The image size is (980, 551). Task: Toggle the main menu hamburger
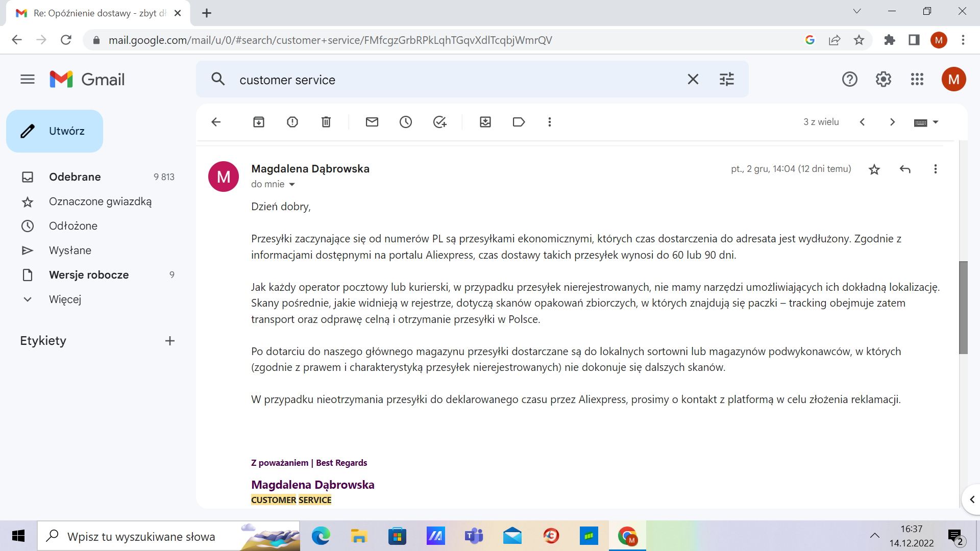pyautogui.click(x=28, y=80)
